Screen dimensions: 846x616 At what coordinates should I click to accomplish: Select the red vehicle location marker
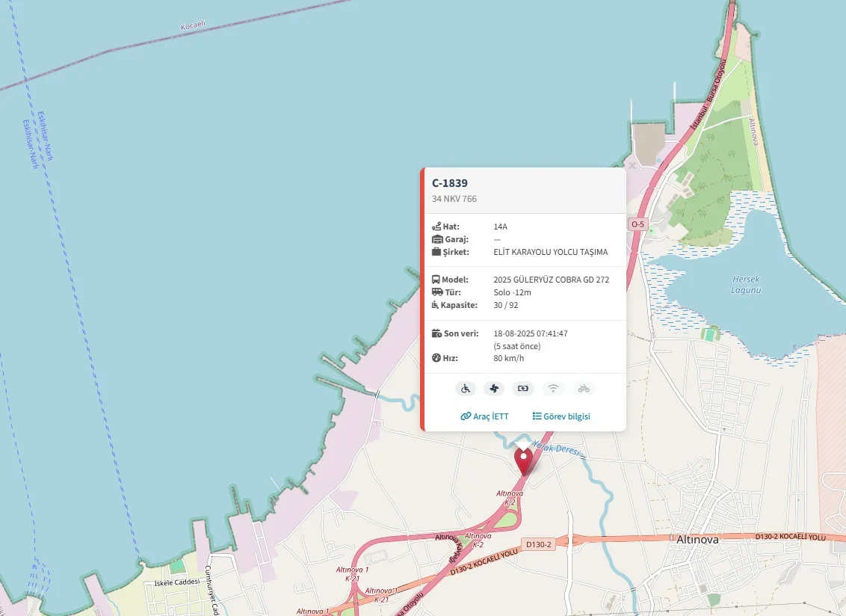(x=524, y=459)
